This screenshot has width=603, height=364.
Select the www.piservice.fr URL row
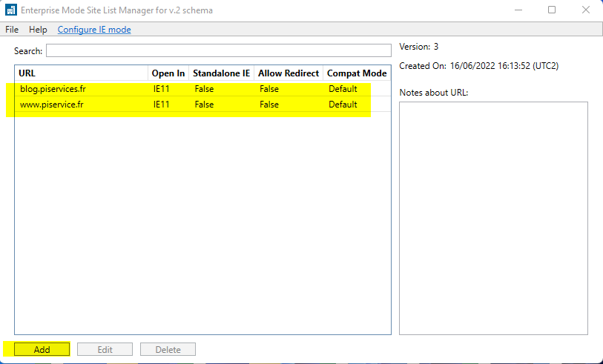202,105
